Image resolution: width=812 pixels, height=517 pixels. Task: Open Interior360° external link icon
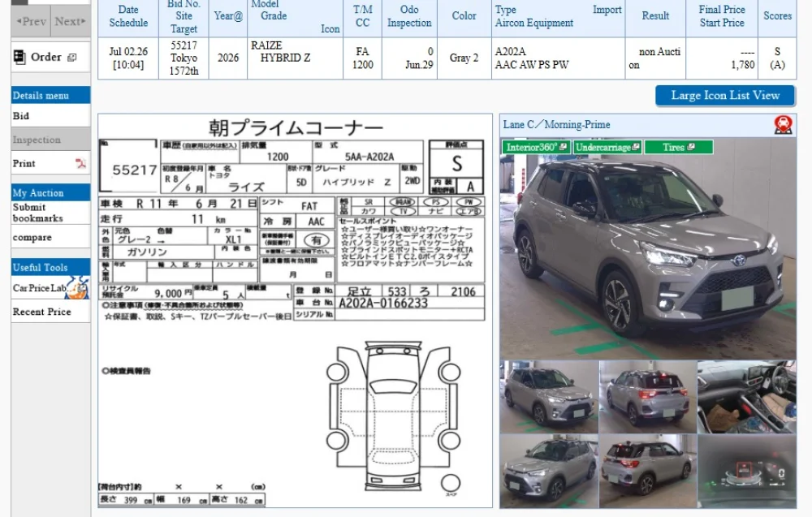pyautogui.click(x=564, y=147)
